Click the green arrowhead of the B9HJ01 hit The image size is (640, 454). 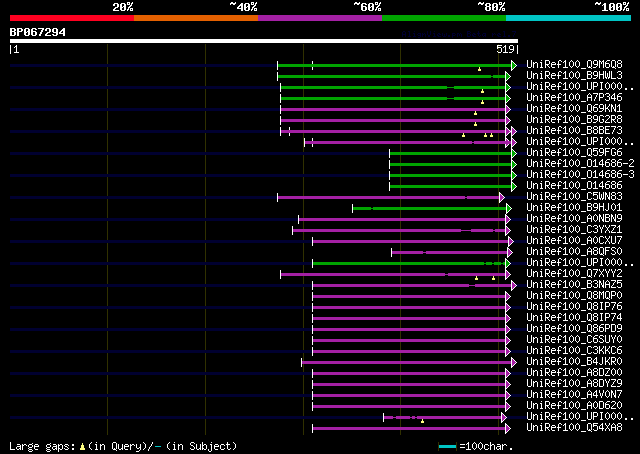(509, 209)
